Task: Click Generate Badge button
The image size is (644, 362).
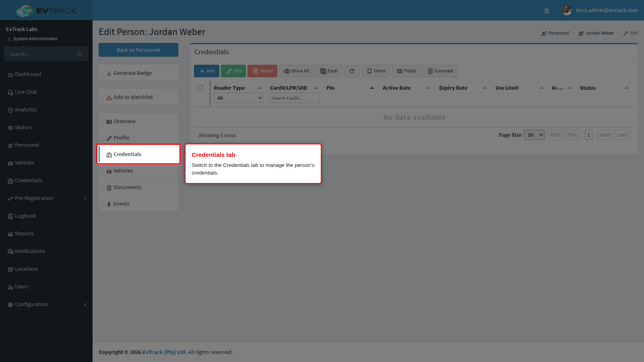Action: [x=138, y=73]
